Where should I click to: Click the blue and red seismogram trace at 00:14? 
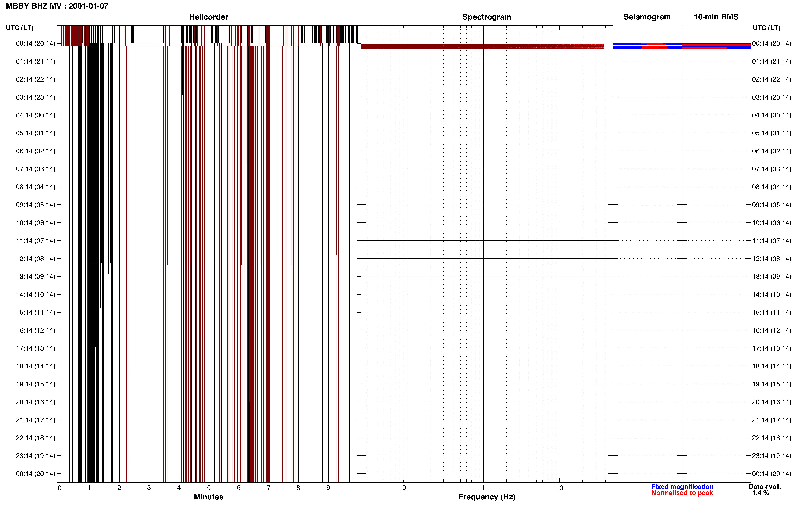click(647, 46)
